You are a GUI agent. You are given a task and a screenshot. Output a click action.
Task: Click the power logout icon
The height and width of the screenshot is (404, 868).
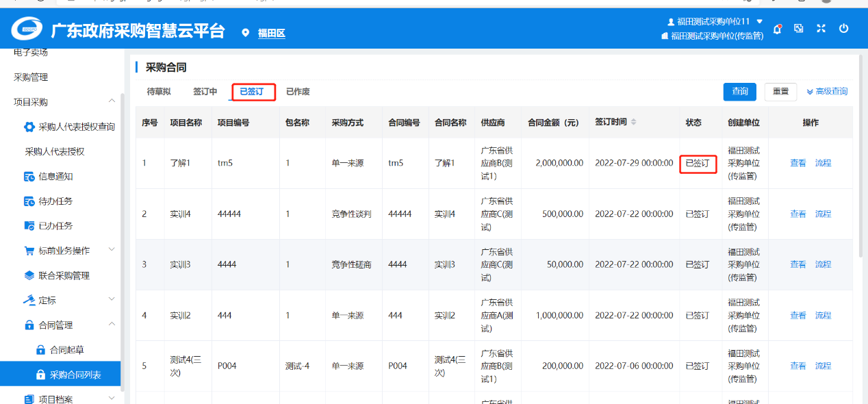(843, 29)
